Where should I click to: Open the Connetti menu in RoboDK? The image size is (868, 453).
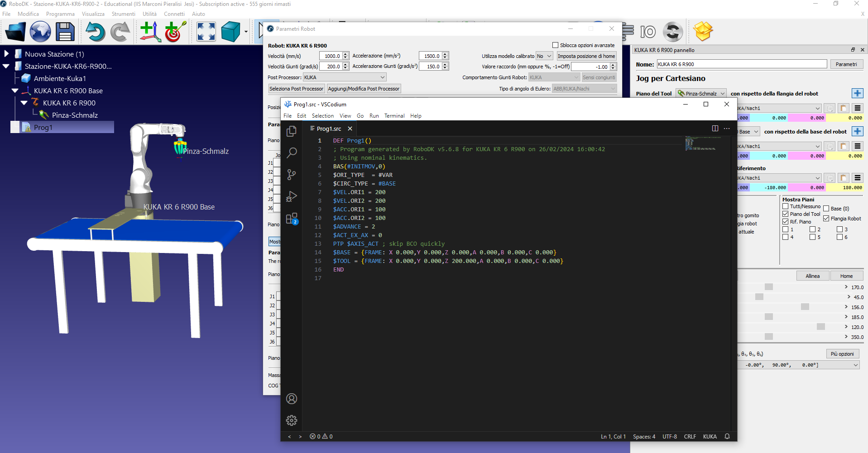click(174, 14)
